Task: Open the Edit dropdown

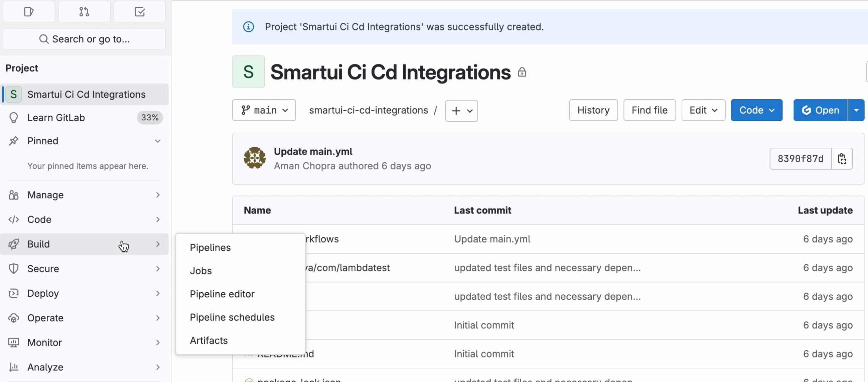Action: click(703, 110)
